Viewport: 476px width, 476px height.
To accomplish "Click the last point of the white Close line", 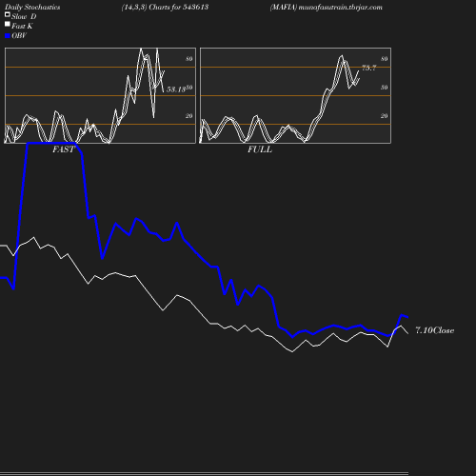I will [407, 333].
